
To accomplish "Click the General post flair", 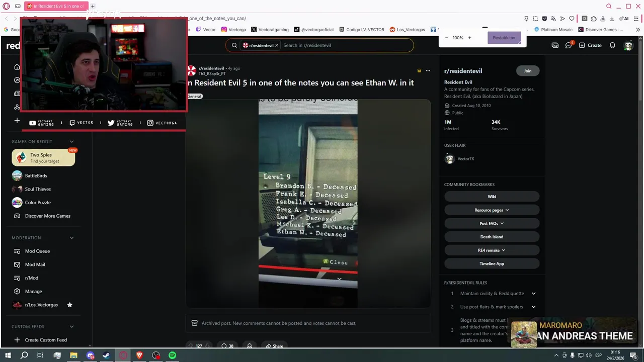I will pos(194,96).
